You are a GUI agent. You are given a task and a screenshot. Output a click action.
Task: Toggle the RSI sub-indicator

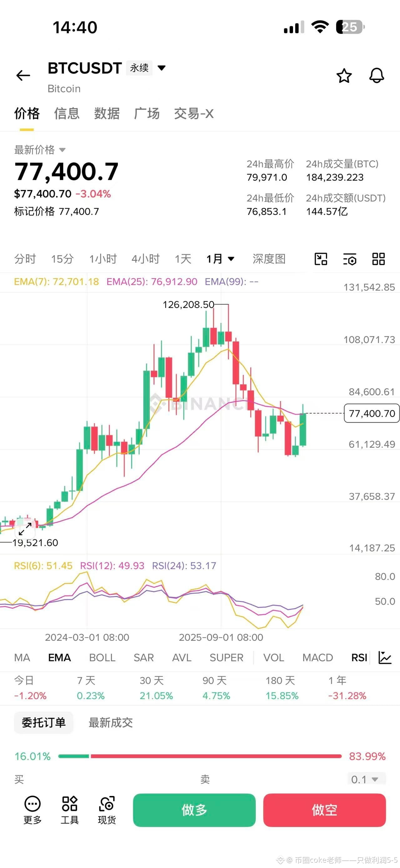click(359, 657)
